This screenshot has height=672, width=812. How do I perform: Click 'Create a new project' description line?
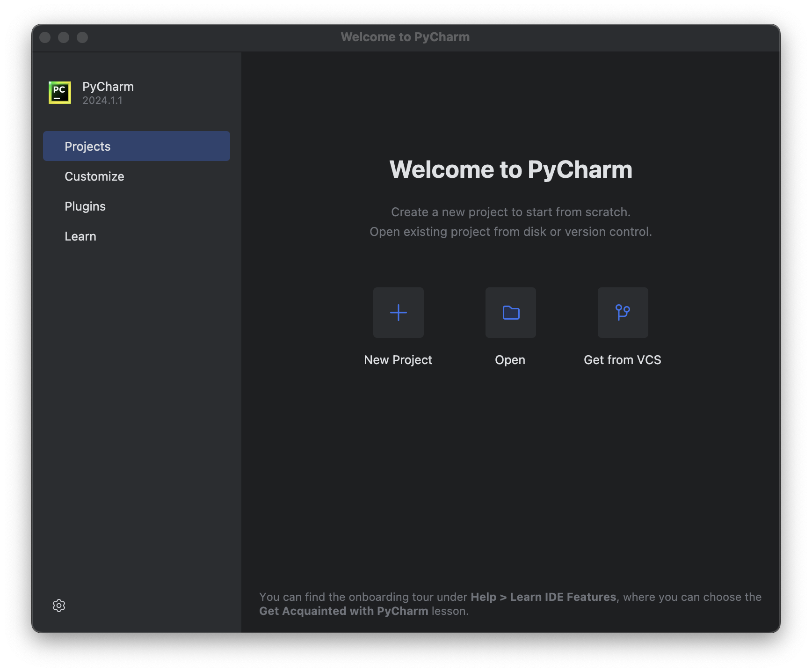(511, 212)
